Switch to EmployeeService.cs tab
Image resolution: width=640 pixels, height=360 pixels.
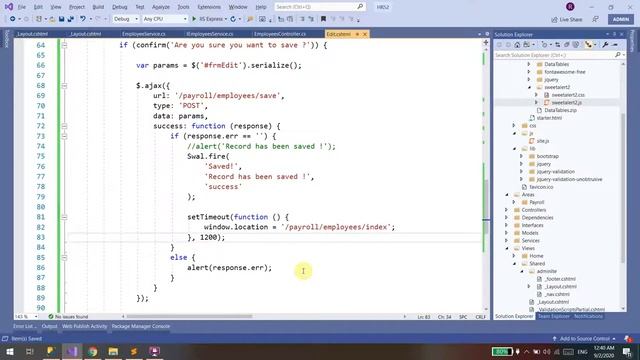click(144, 34)
